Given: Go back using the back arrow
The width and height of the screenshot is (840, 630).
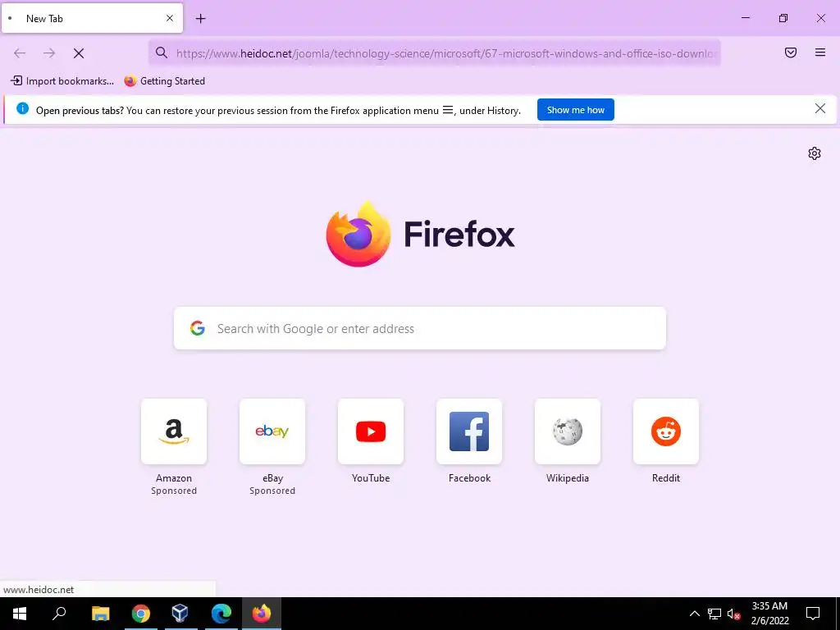Looking at the screenshot, I should (20, 53).
